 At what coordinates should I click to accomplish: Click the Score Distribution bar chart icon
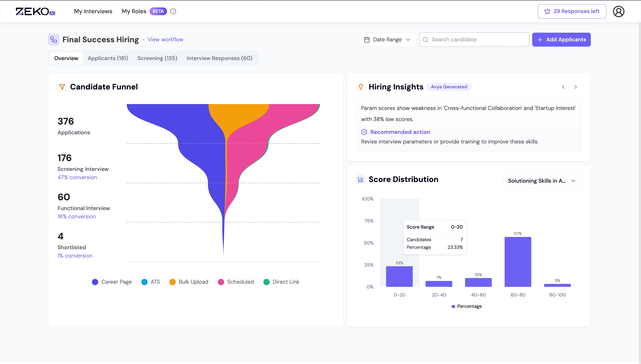click(360, 179)
